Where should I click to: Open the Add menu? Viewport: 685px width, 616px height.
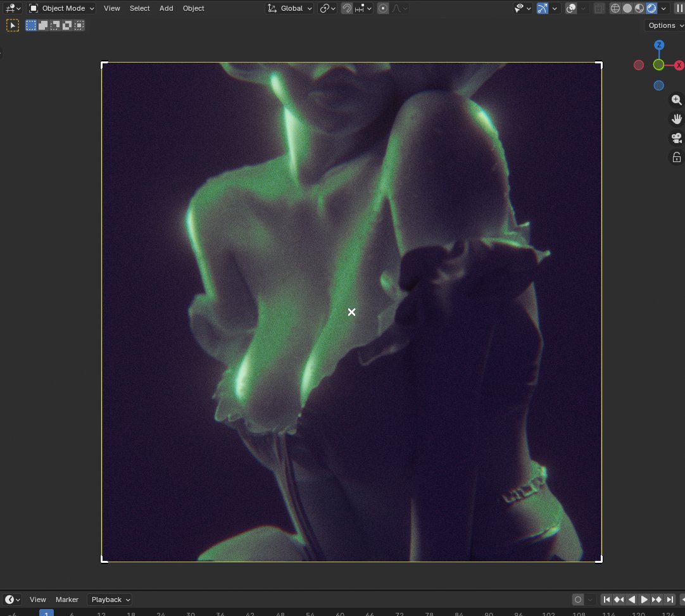(x=166, y=8)
